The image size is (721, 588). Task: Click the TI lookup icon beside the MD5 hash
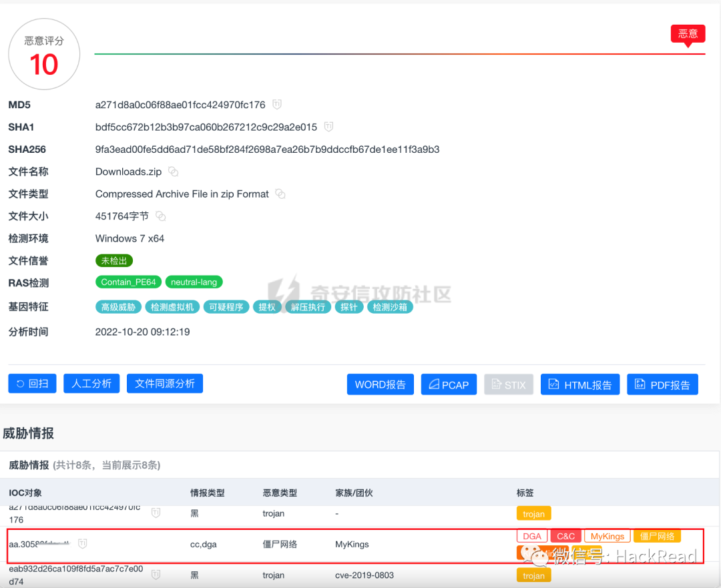(x=277, y=104)
